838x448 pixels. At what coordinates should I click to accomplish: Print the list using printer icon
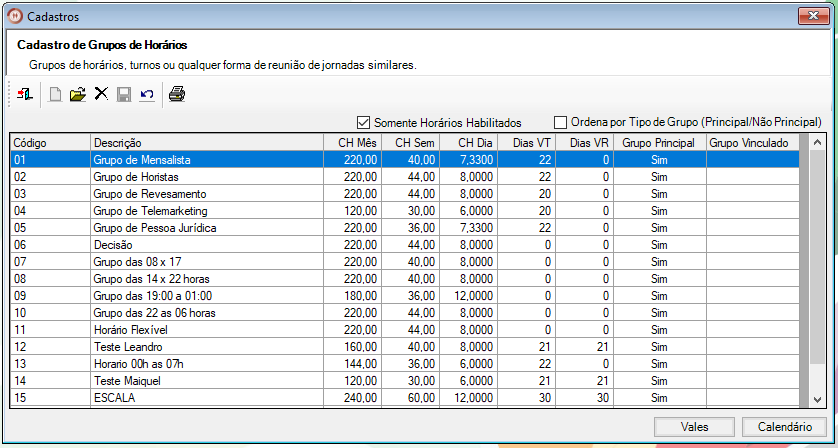pos(177,94)
